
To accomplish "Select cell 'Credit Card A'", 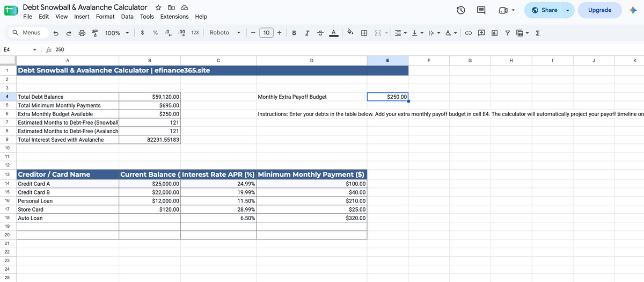I will pyautogui.click(x=68, y=184).
